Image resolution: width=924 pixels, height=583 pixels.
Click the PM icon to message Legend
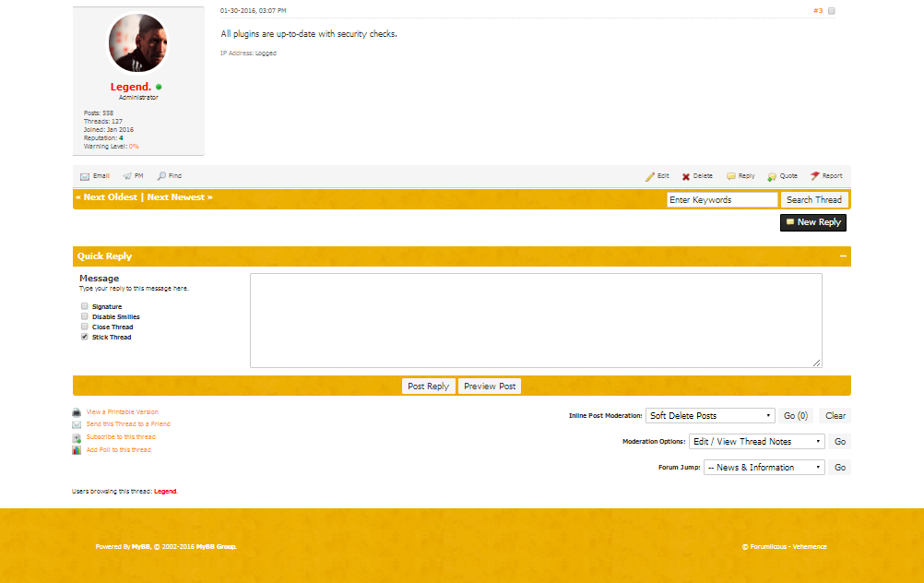[x=127, y=176]
